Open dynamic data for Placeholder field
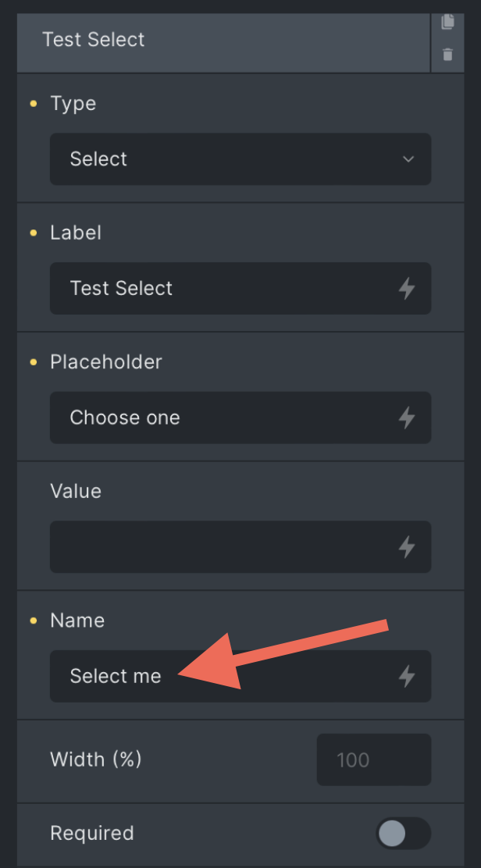Viewport: 481px width, 868px height. click(407, 418)
